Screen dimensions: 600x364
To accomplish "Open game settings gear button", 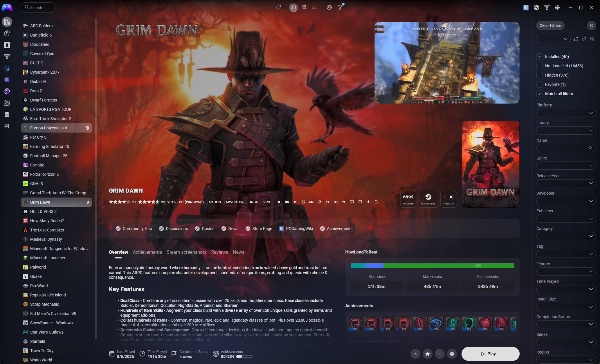I will tap(452, 354).
